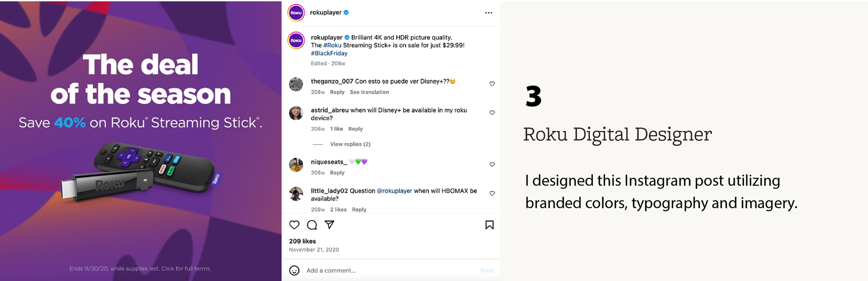Expand View replies (2) under astrid_abreu
Screen dimensions: 868x281
tap(350, 144)
